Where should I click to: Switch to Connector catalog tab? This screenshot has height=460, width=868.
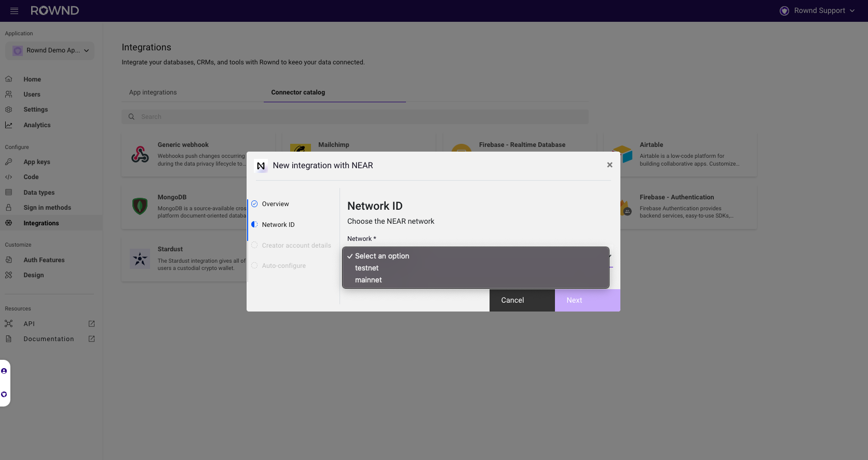tap(298, 92)
